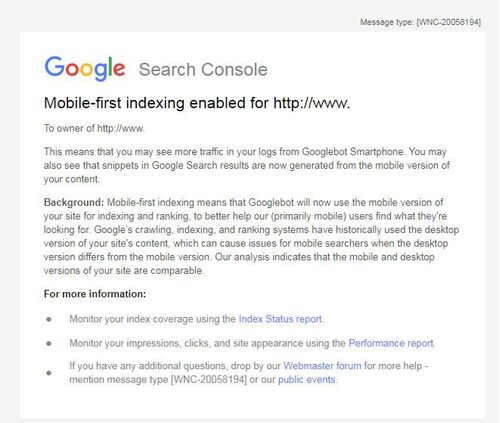Click the bullet before Performance report item

click(x=49, y=343)
